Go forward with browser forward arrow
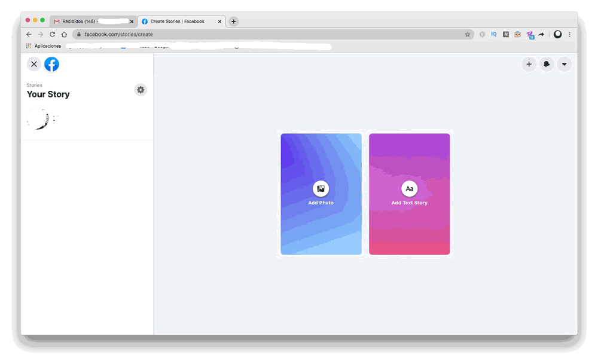The height and width of the screenshot is (364, 598). 41,34
